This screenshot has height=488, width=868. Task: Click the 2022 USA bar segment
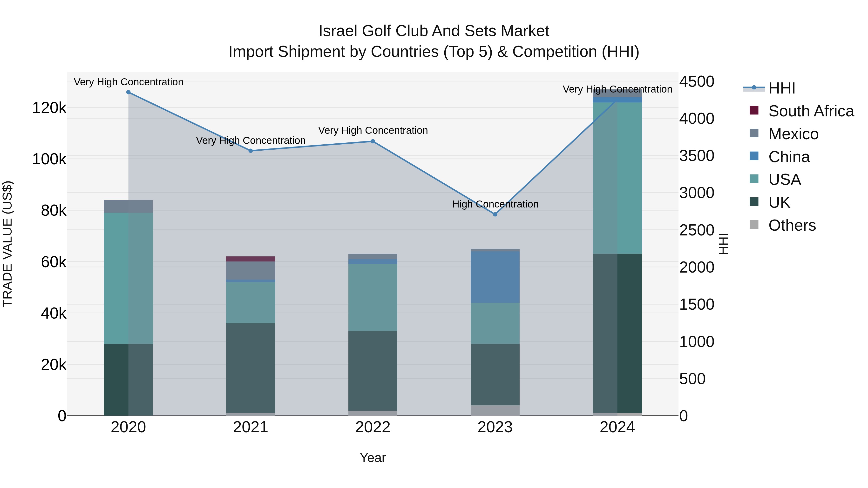[373, 297]
